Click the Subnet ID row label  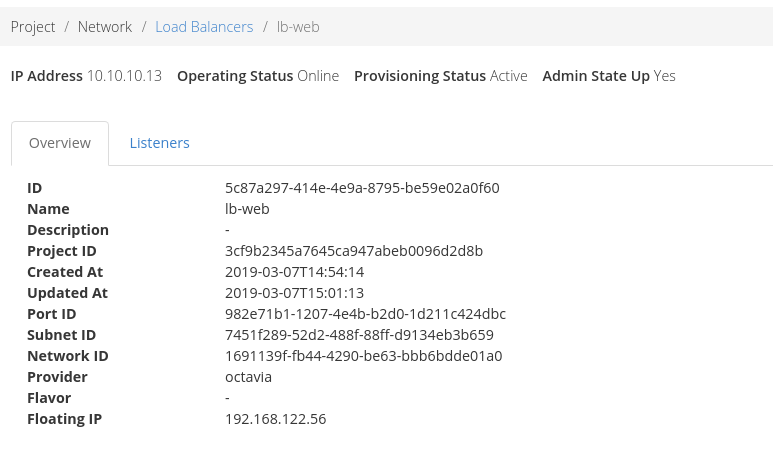coord(62,335)
